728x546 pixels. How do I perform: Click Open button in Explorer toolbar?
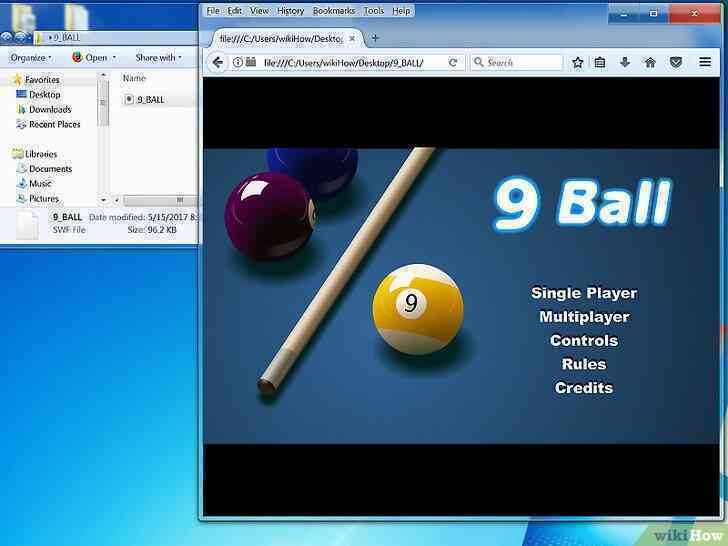[90, 58]
